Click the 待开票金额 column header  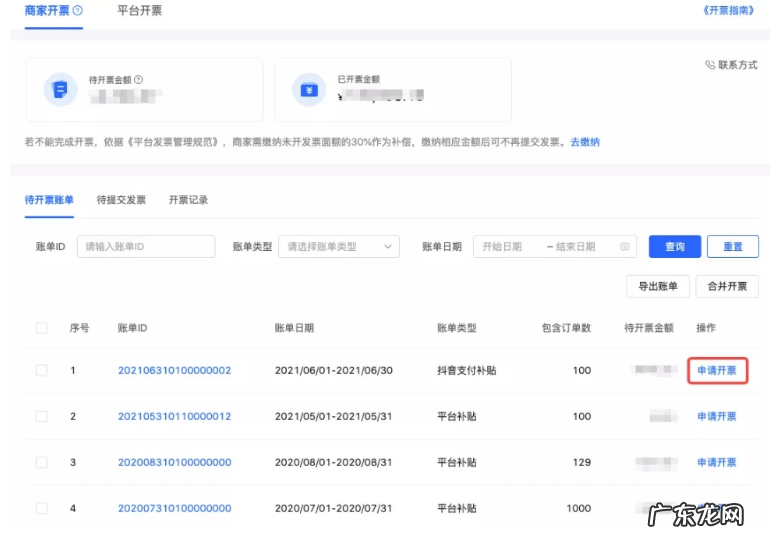click(649, 328)
